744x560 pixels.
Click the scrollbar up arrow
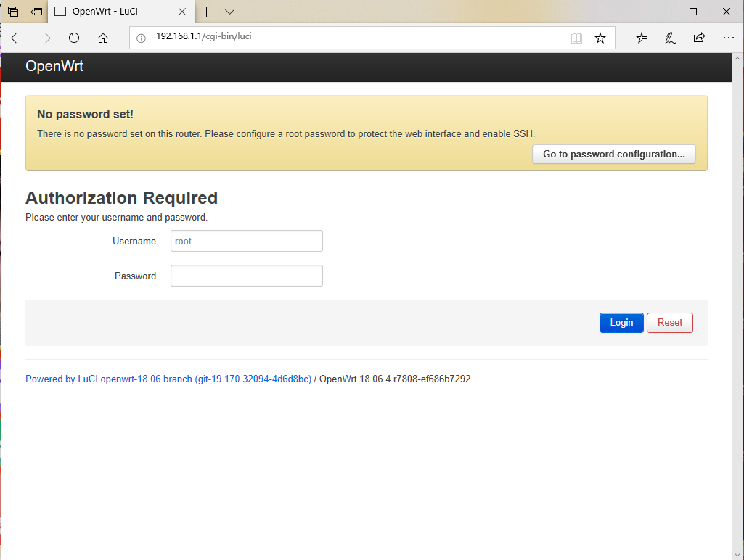click(737, 59)
